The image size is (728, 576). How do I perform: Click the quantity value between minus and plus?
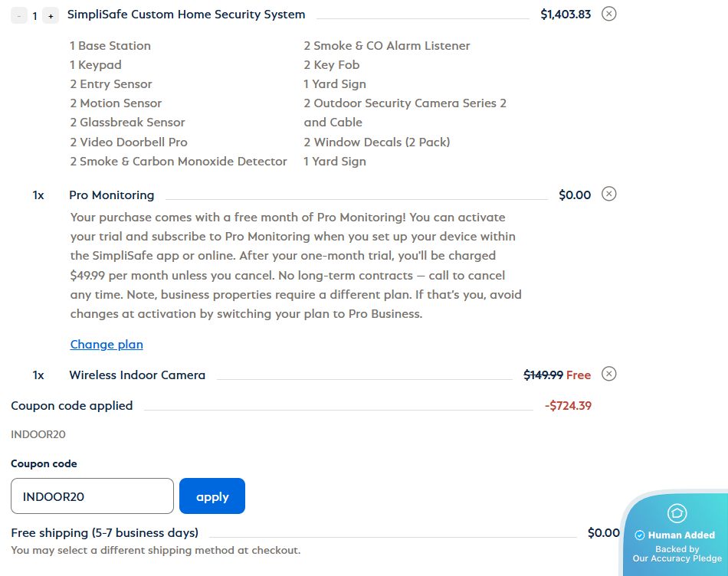pos(34,15)
